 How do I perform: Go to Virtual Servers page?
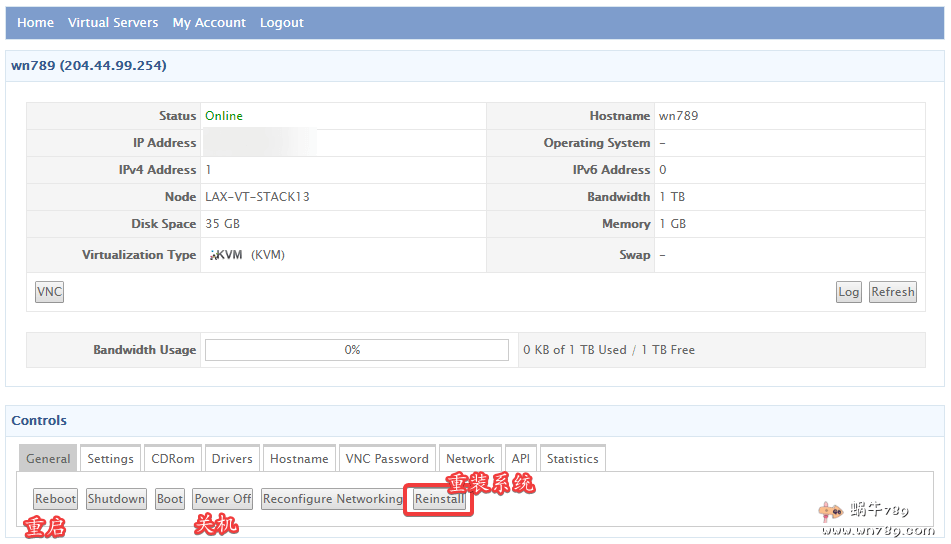[x=113, y=22]
